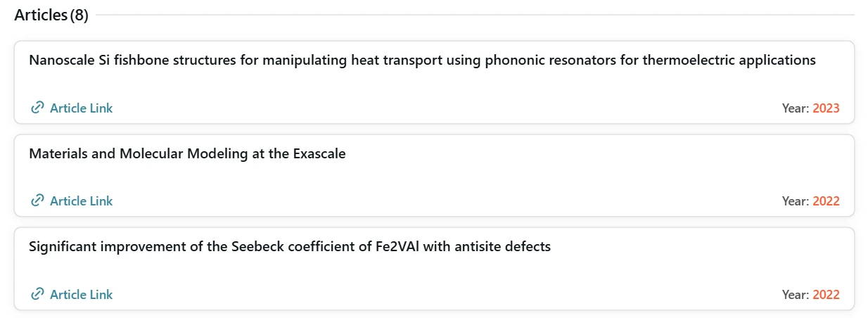This screenshot has width=868, height=318.
Task: Select the Significant improvement of Seebeck coefficient title
Action: (290, 247)
